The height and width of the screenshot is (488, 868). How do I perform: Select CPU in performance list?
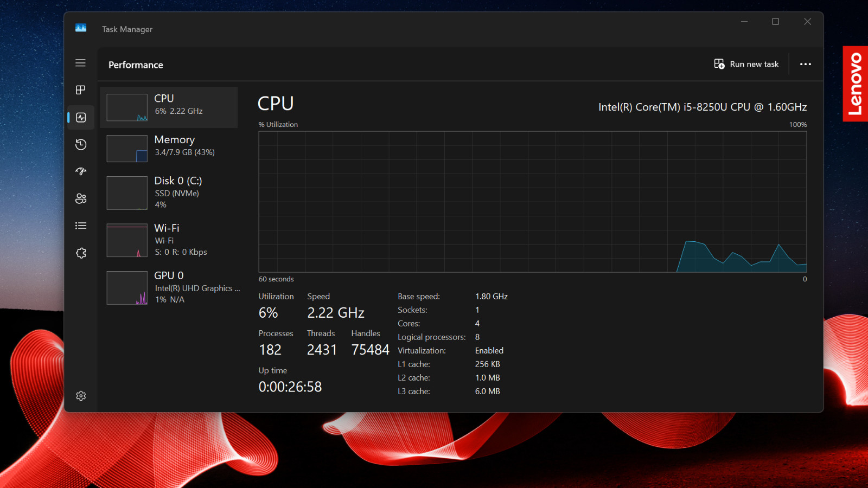[x=169, y=107]
